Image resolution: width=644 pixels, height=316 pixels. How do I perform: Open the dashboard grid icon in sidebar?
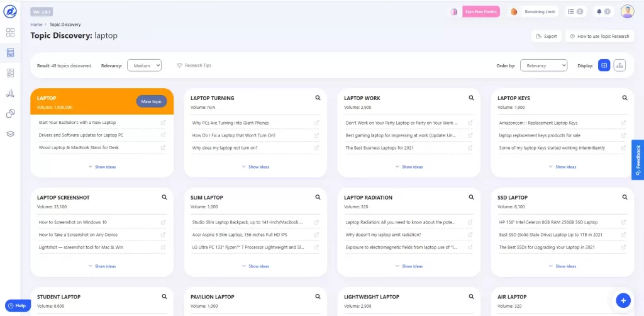tap(10, 33)
